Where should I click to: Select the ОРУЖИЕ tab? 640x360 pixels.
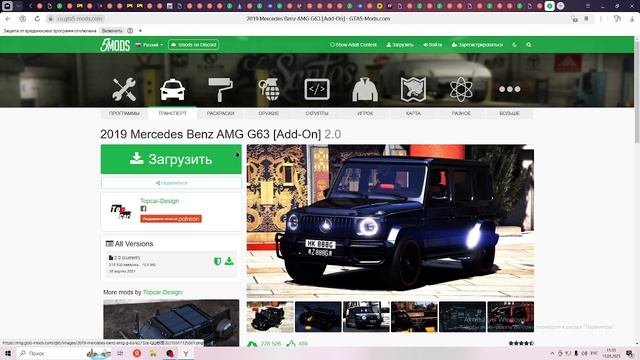coord(269,113)
